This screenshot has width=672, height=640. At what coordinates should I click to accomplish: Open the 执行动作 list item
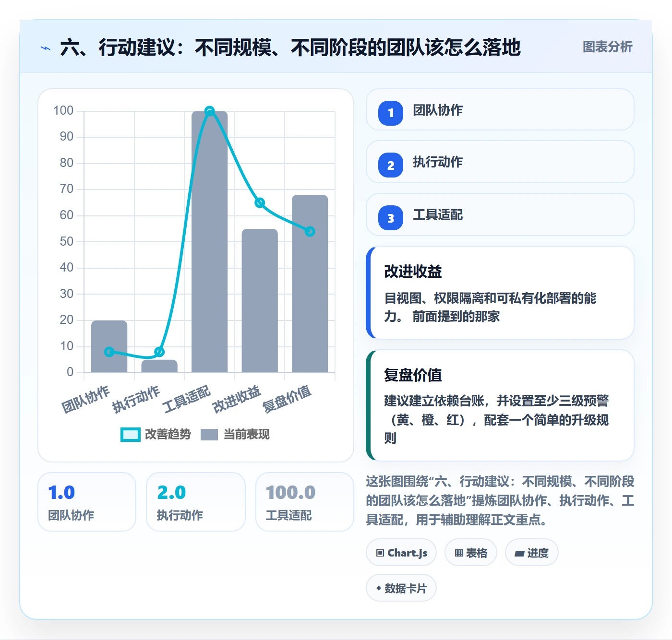pos(500,162)
